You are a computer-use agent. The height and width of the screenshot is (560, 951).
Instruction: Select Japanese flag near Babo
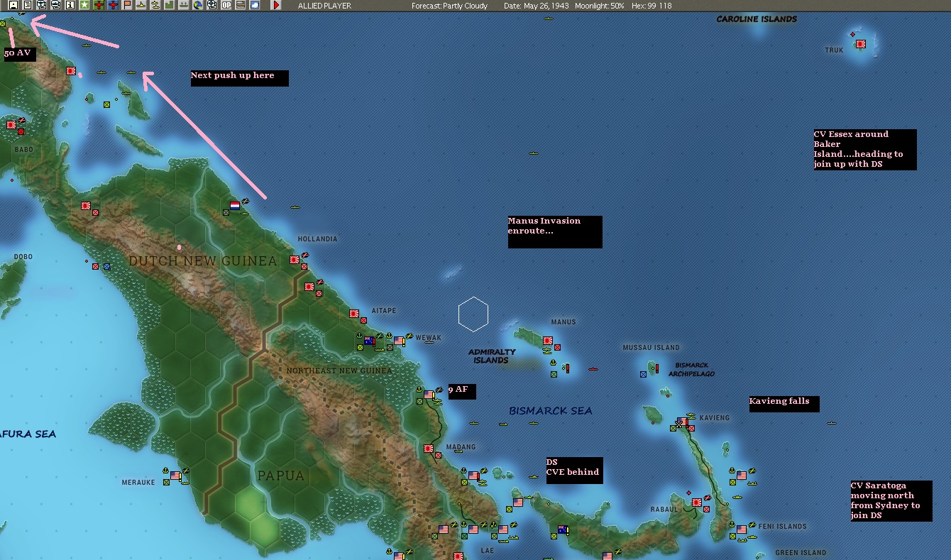pyautogui.click(x=11, y=124)
